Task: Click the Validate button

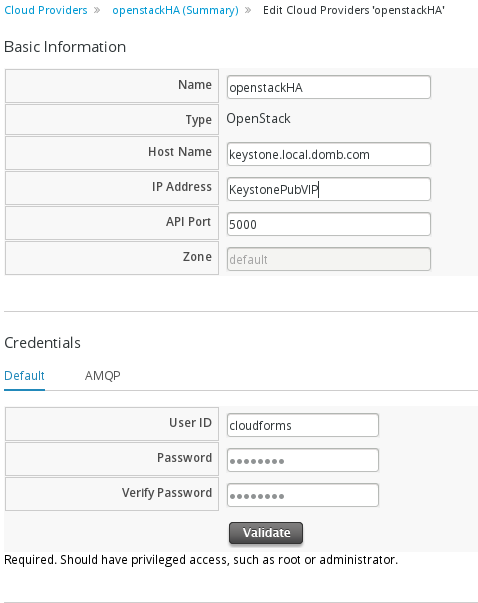Action: coord(266,533)
